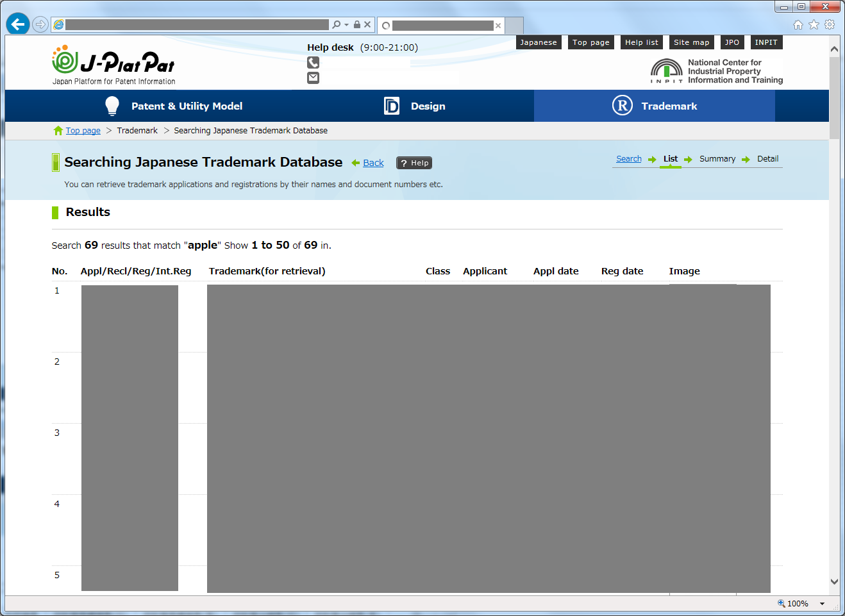Screen dimensions: 845x616
Task: Click inside the browser address bar
Action: 192,24
